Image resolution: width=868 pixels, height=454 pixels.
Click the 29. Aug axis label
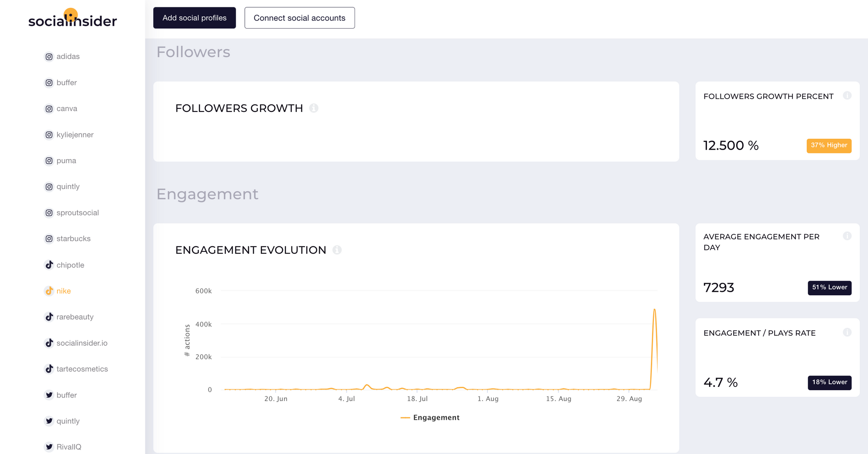[x=629, y=399]
